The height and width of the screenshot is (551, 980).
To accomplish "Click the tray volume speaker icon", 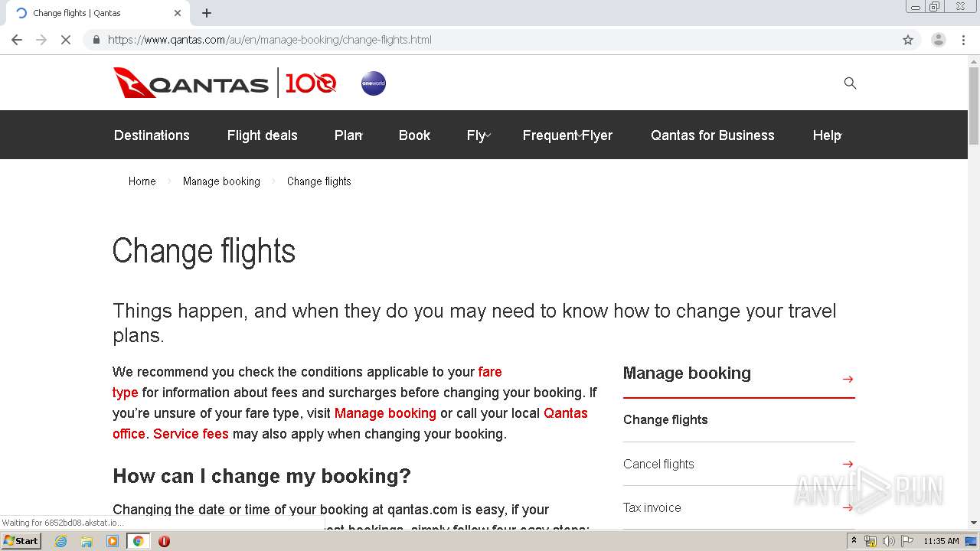I will pos(888,541).
